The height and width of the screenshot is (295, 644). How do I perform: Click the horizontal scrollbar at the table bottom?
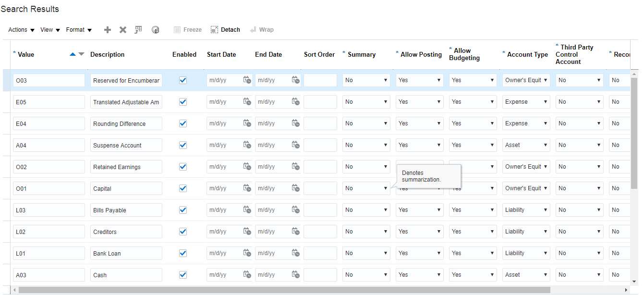pos(283,290)
